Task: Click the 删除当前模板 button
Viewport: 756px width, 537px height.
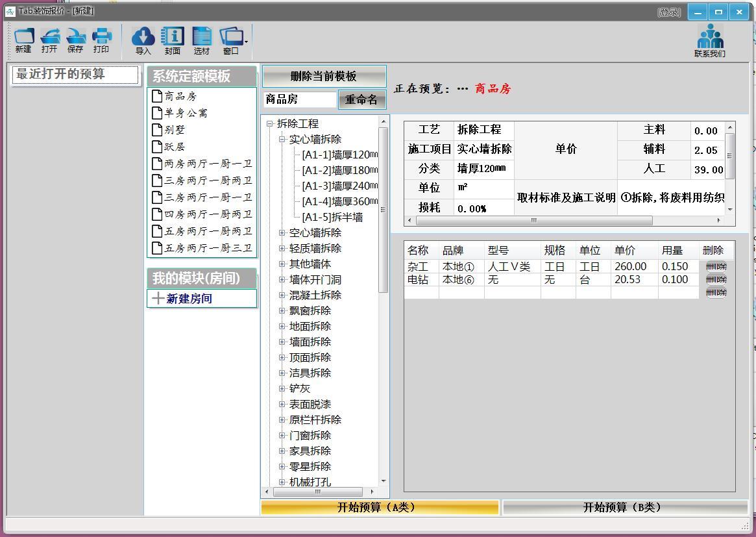Action: click(324, 76)
